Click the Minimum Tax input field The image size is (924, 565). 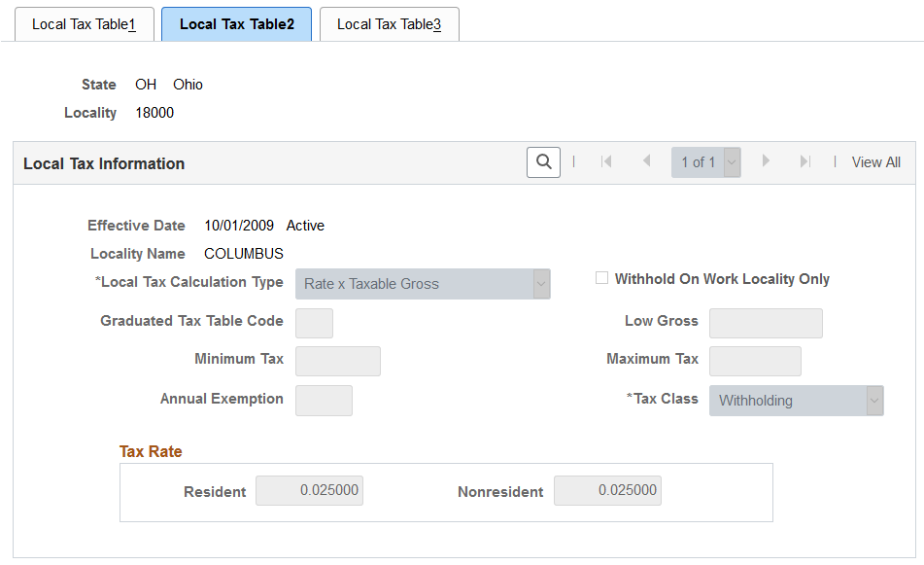(338, 361)
